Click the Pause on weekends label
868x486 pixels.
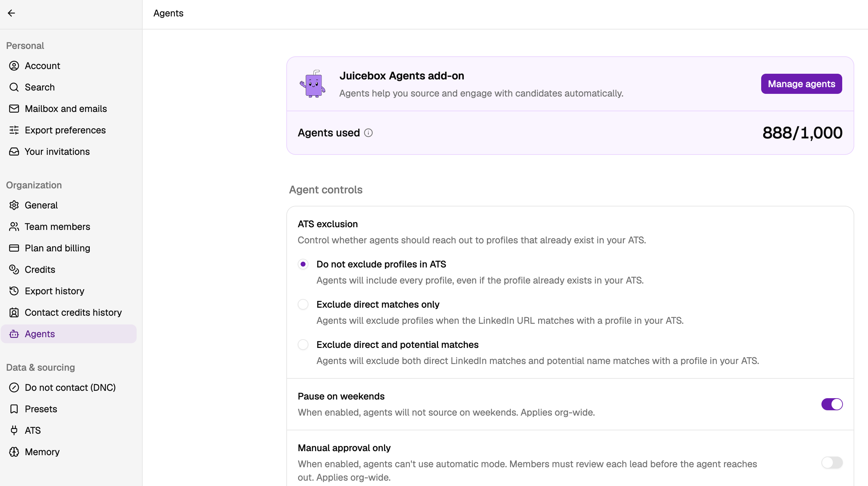tap(341, 396)
